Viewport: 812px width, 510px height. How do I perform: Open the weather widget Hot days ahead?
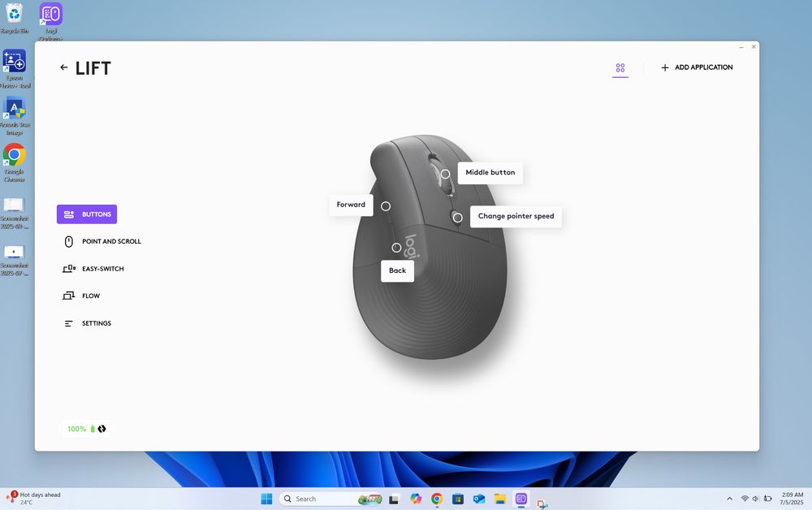coord(33,498)
